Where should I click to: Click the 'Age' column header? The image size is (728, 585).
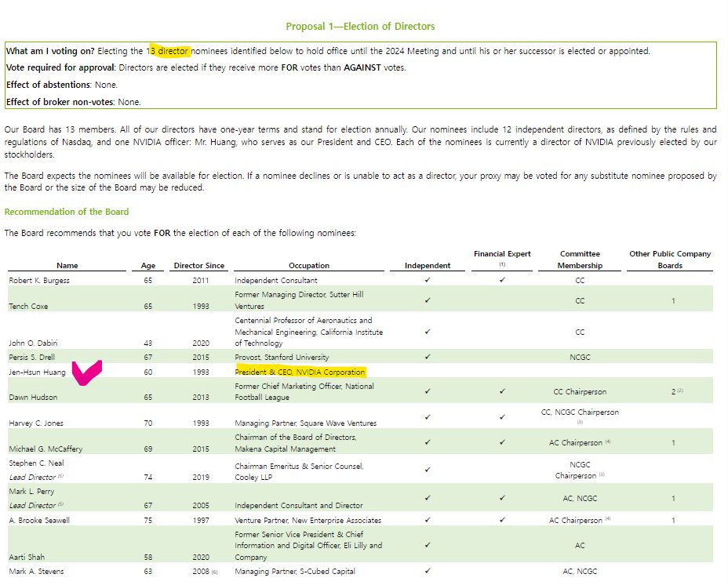(148, 266)
